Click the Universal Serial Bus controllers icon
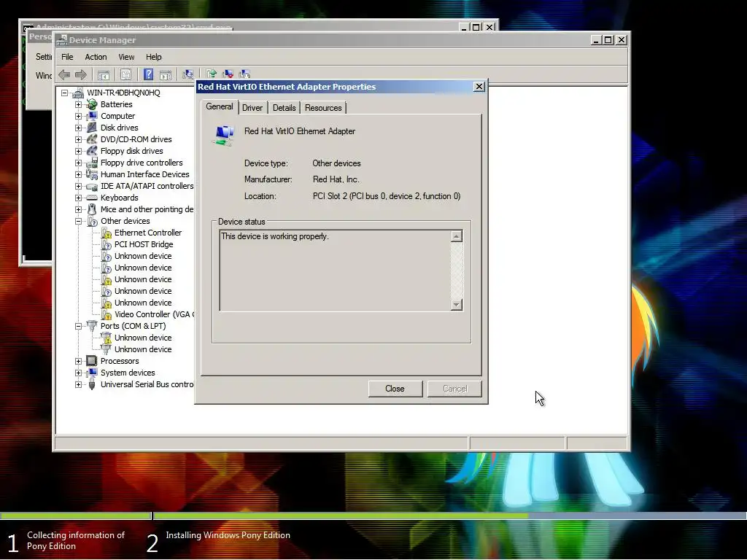The image size is (747, 560). click(91, 384)
